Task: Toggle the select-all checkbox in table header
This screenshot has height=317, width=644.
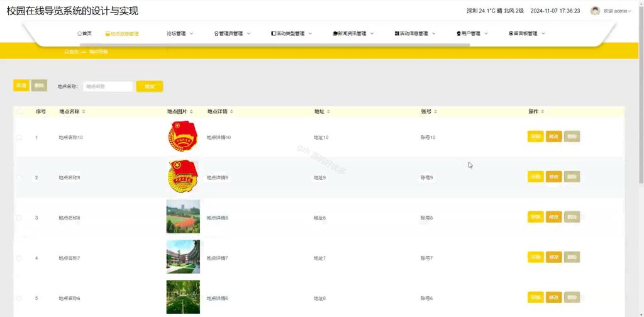Action: (x=19, y=111)
